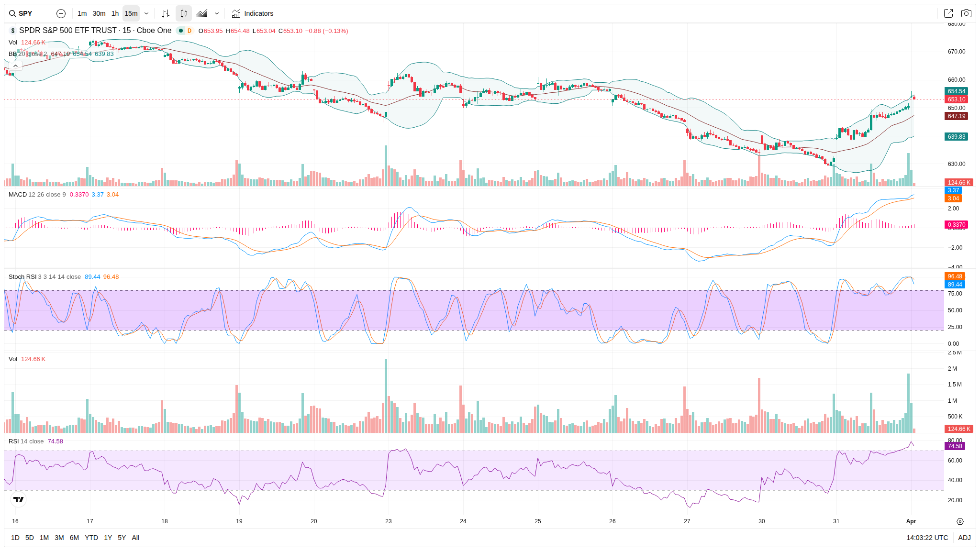Click the SPY symbol search field
The image size is (980, 551).
[29, 13]
